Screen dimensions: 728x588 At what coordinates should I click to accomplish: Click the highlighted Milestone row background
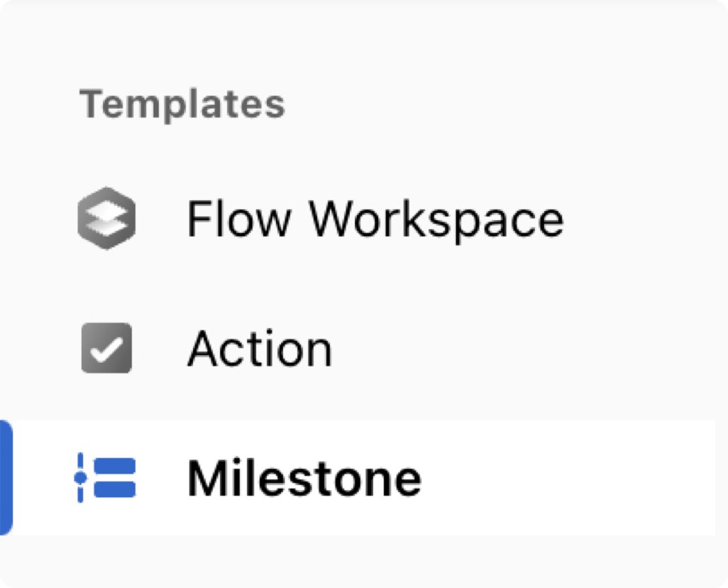coord(358,477)
